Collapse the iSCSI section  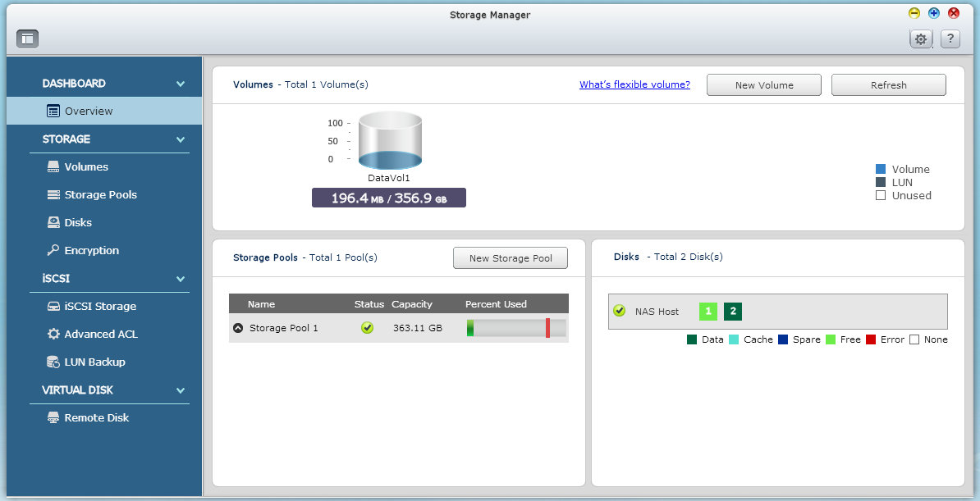point(181,280)
